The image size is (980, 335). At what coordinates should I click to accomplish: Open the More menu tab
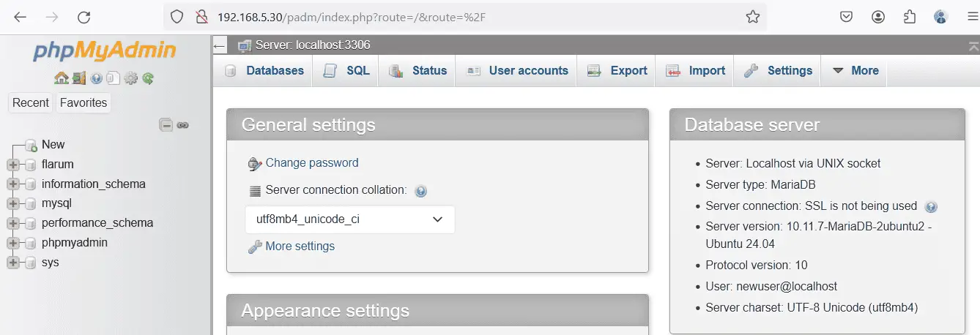pyautogui.click(x=854, y=71)
